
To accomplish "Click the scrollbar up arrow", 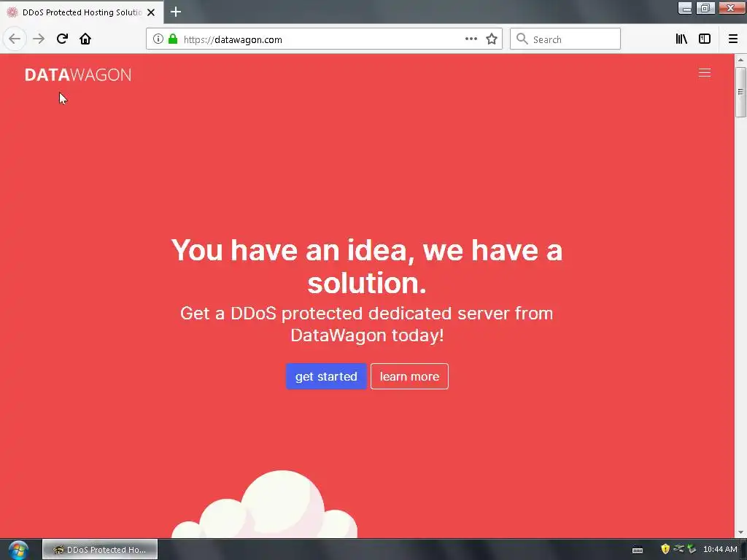I will coord(740,60).
